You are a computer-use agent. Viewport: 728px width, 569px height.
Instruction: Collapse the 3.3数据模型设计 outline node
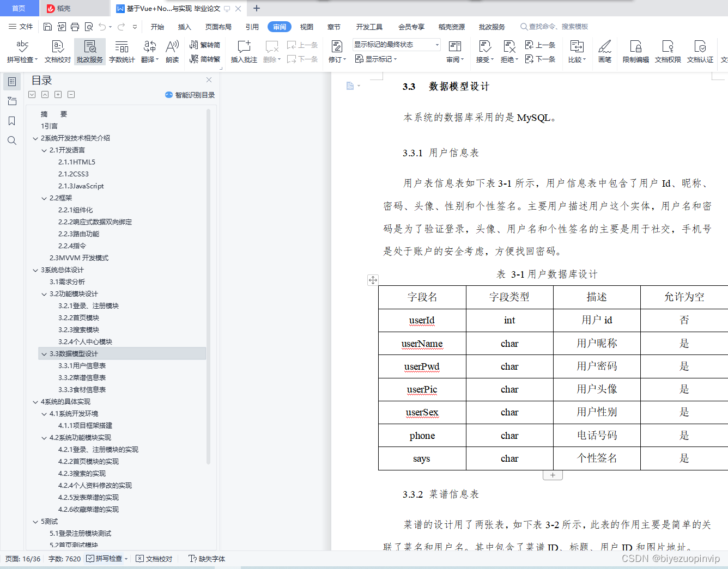pos(44,353)
